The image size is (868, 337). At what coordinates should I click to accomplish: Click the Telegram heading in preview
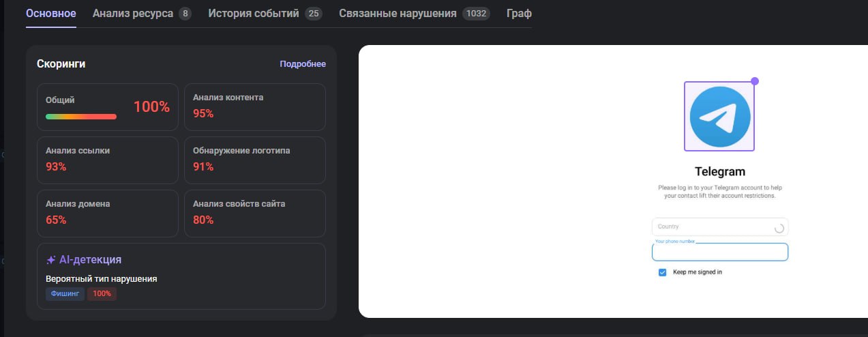[x=720, y=171]
